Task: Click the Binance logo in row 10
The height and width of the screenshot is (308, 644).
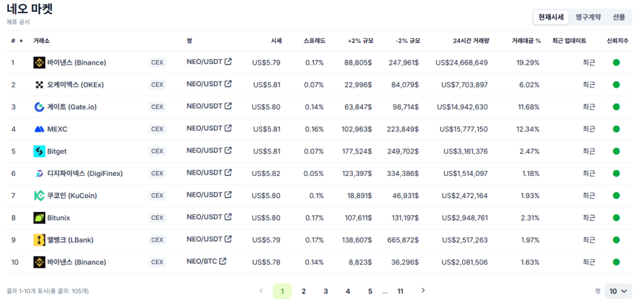Action: coord(39,262)
